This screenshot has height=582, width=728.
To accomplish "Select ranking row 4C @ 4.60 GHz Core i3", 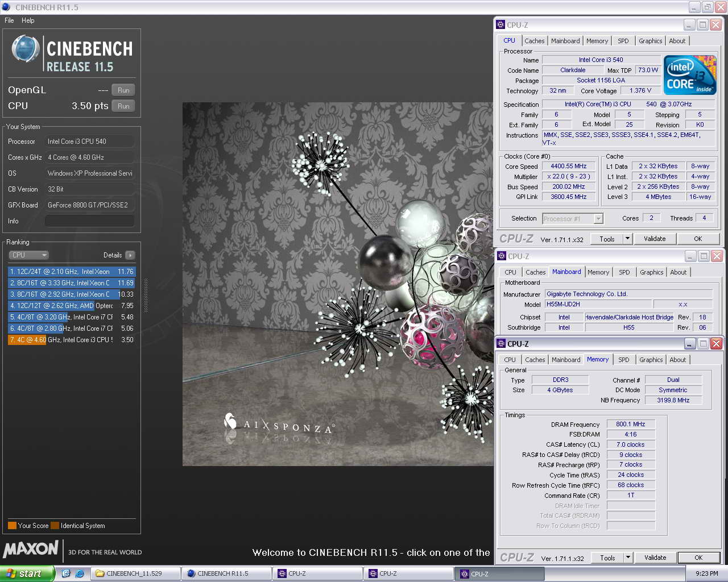I will [72, 340].
